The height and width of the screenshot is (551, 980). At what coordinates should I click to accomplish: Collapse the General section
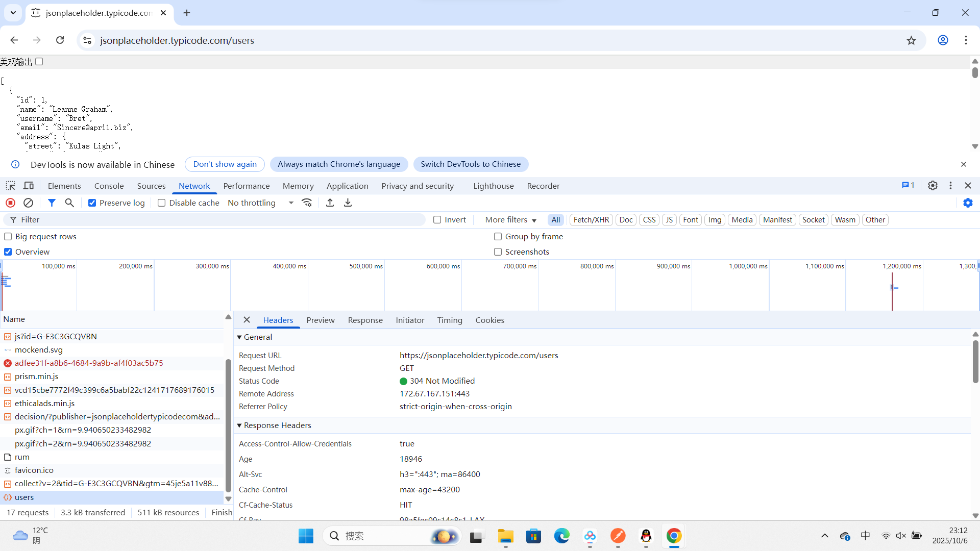point(239,337)
